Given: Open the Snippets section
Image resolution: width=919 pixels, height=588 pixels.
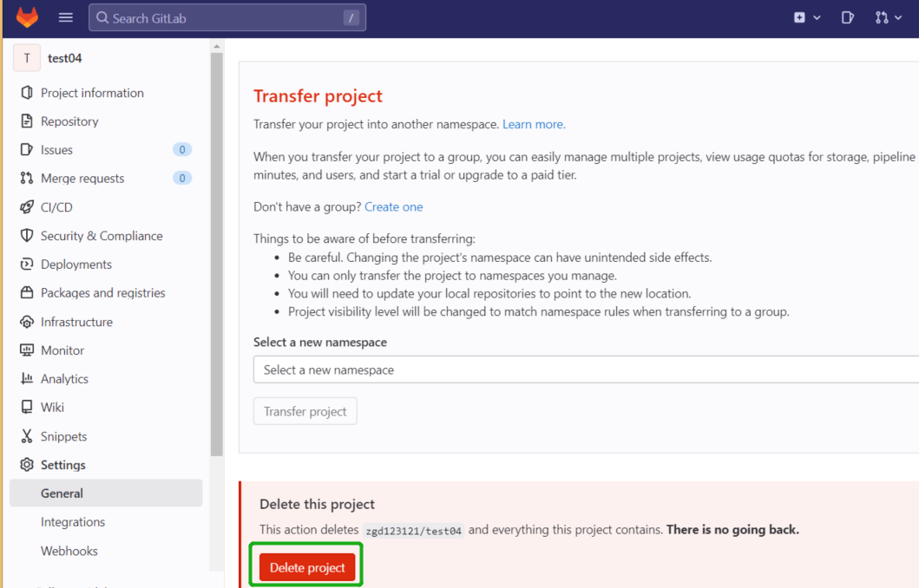Looking at the screenshot, I should (64, 436).
